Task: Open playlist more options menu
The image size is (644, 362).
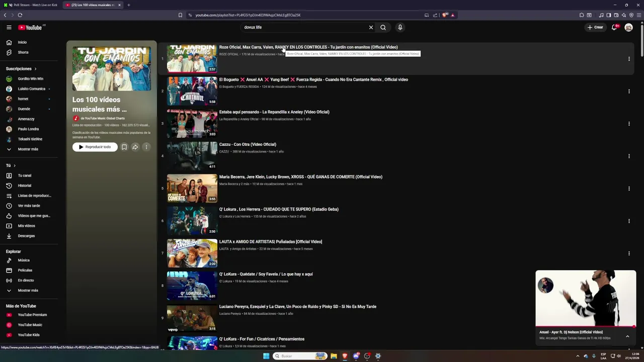Action: tap(146, 147)
